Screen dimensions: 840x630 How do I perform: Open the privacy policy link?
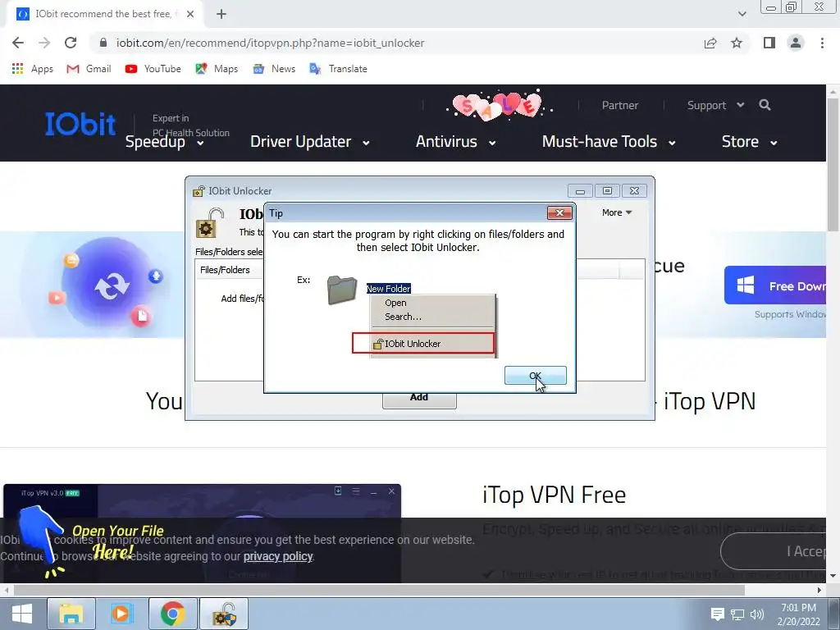(278, 556)
